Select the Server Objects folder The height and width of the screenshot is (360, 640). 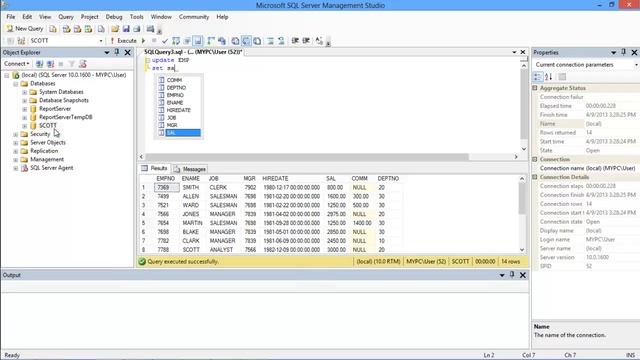48,142
